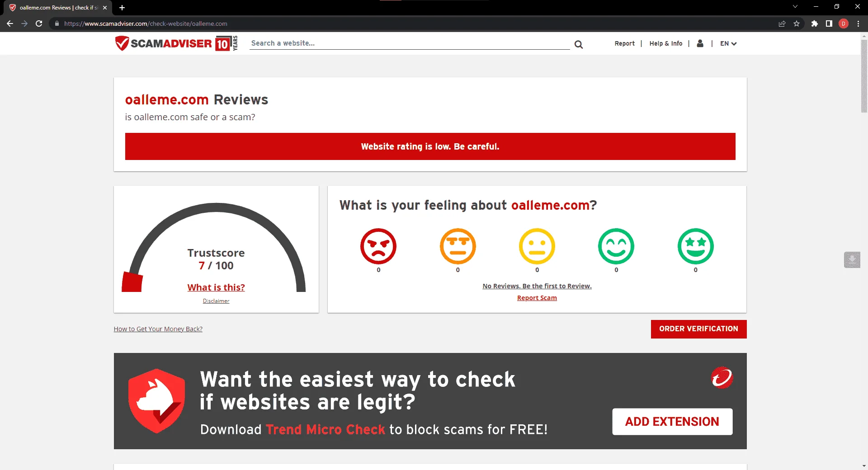The image size is (868, 470).
Task: Click the 'Website rating is low' red banner
Action: coord(430,146)
